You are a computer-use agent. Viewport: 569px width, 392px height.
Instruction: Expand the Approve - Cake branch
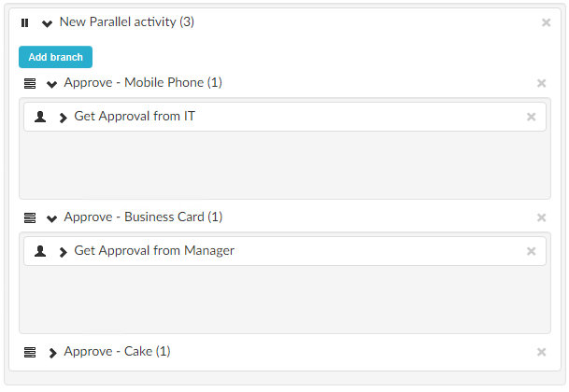pos(52,353)
